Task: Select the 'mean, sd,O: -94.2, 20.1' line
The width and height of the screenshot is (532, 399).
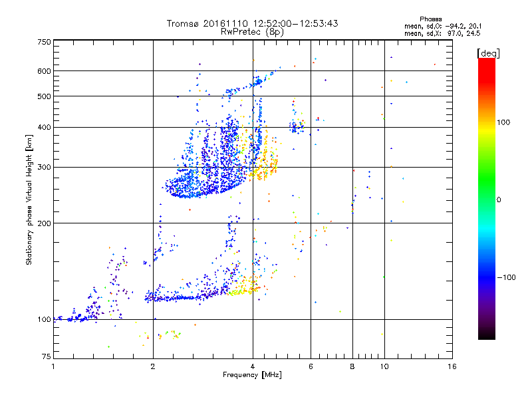Action: click(x=442, y=26)
